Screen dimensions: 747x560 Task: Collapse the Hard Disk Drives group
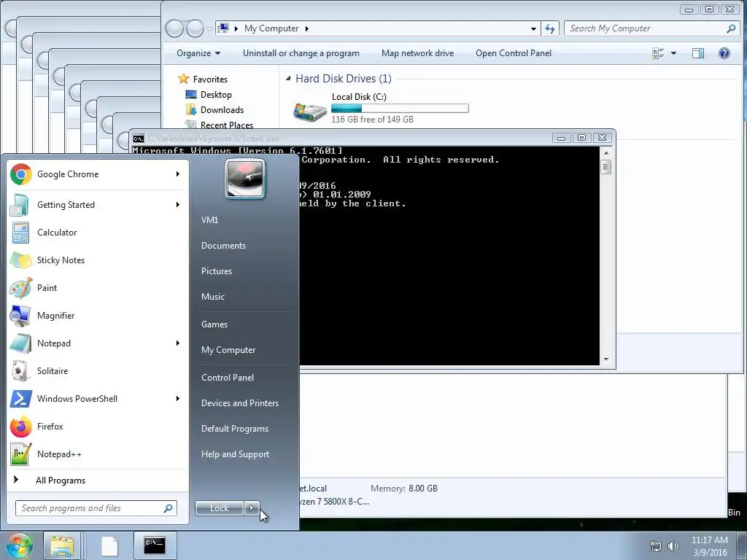click(288, 79)
